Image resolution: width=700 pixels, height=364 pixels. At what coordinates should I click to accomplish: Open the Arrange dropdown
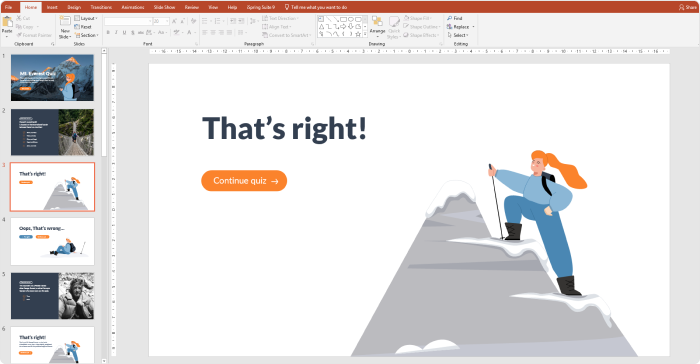(377, 26)
